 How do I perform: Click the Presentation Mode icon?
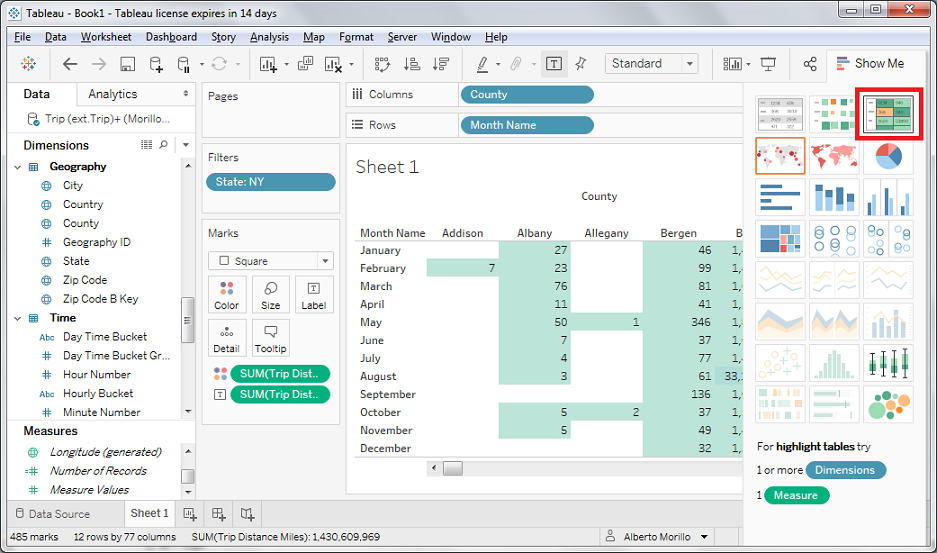[768, 64]
